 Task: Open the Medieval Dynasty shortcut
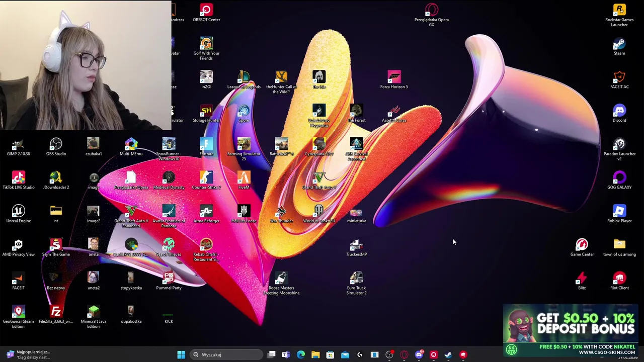coord(169,180)
